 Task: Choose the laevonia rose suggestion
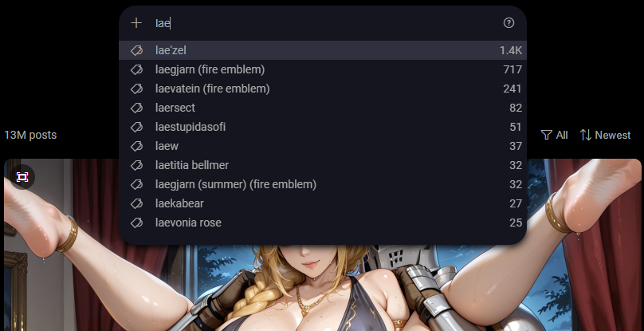click(x=323, y=223)
